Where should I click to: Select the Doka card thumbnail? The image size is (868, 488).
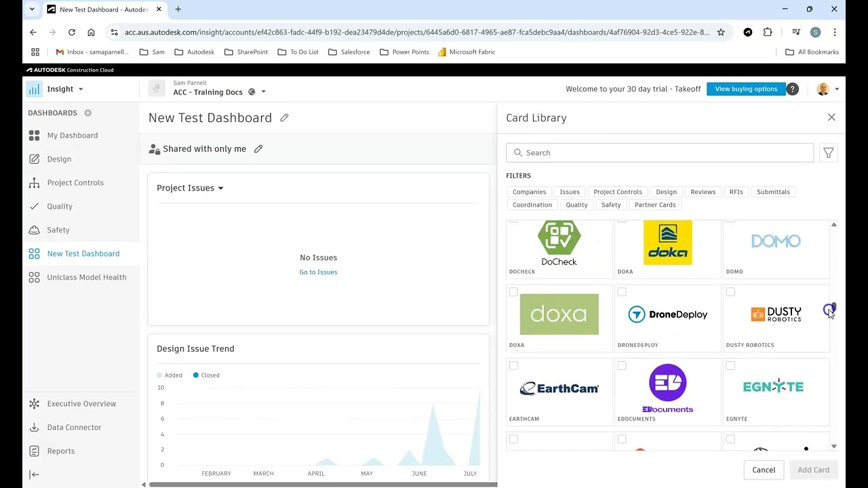[x=668, y=243]
